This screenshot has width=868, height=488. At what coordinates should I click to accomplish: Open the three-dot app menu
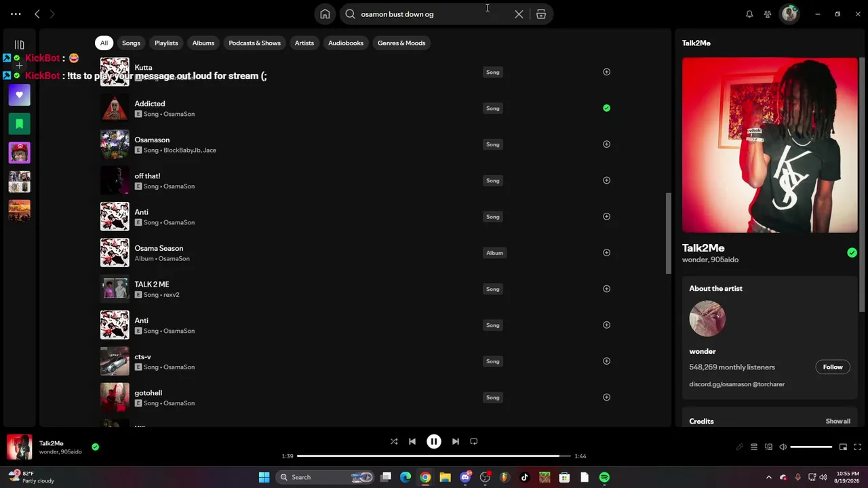(x=16, y=14)
